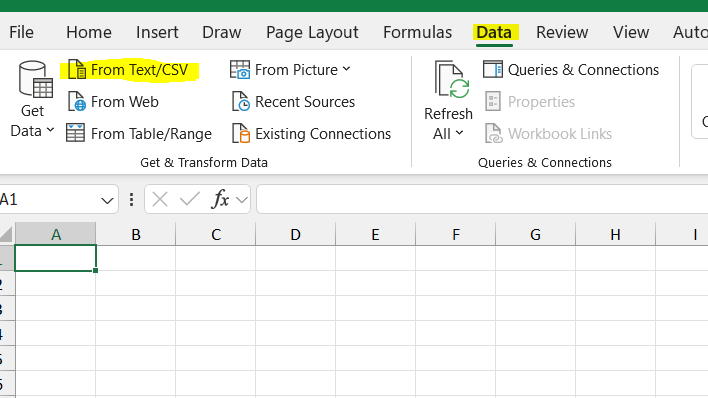
Task: Click the Queries & Connections button label
Action: [583, 70]
